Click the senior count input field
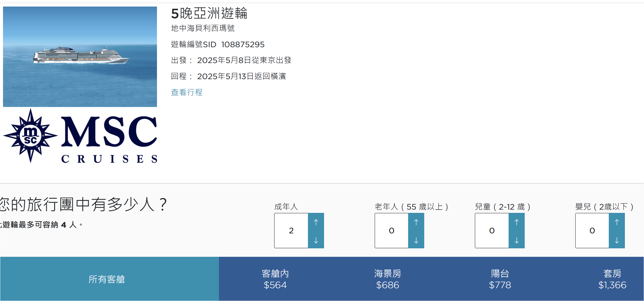644x301 pixels. pos(391,231)
